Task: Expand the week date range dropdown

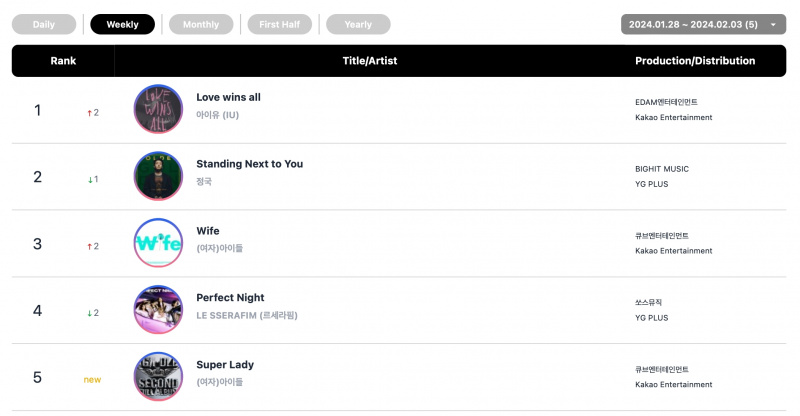Action: pyautogui.click(x=703, y=25)
